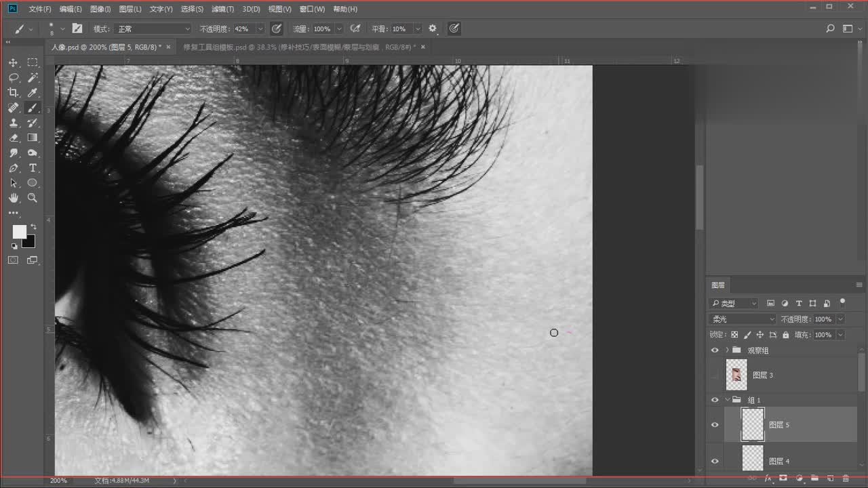This screenshot has height=488, width=868.
Task: Select the Sponge tool
Action: pos(32,153)
